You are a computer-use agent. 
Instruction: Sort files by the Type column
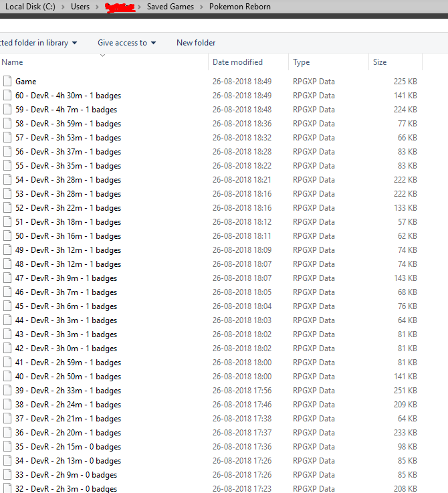coord(328,62)
